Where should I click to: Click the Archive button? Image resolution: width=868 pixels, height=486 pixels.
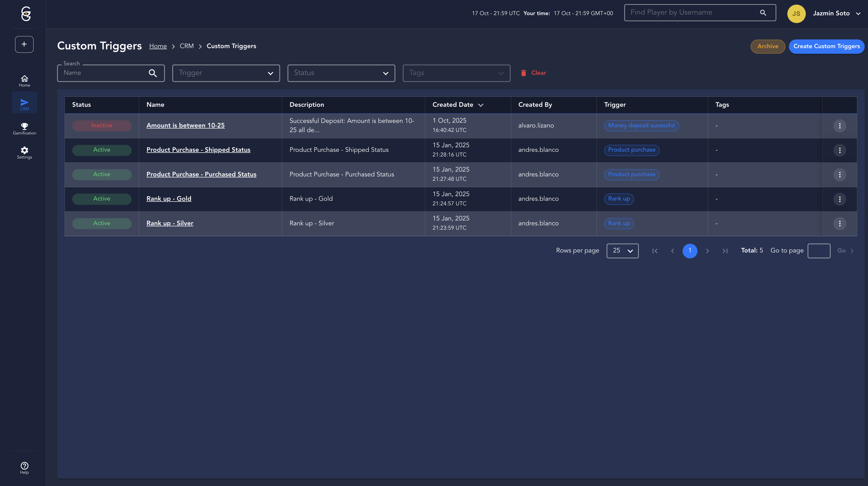[x=768, y=47]
